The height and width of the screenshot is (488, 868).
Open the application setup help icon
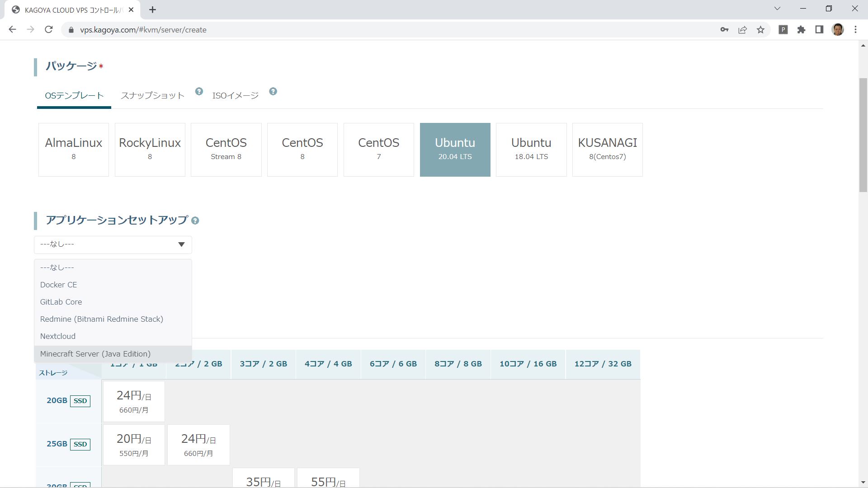[x=196, y=221]
